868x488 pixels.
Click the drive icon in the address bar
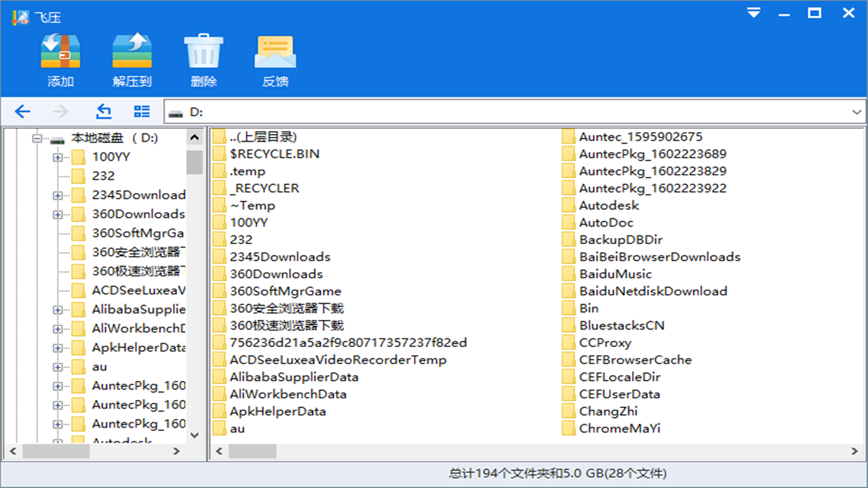click(x=176, y=113)
